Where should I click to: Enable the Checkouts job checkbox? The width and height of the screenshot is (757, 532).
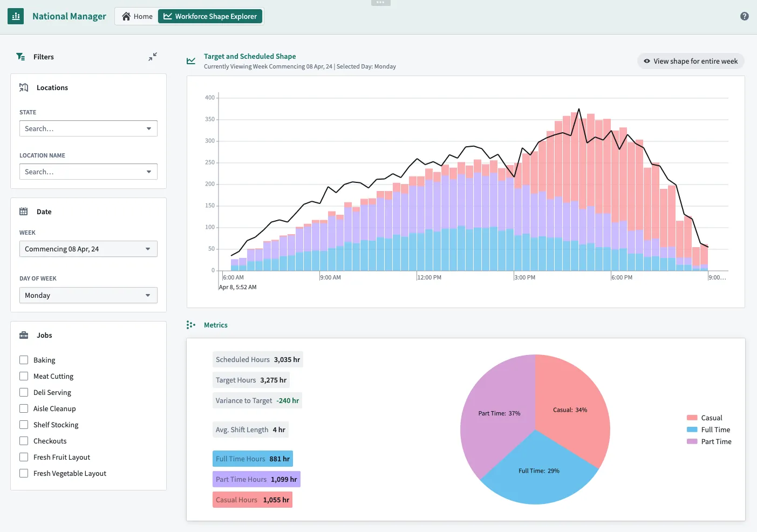24,441
